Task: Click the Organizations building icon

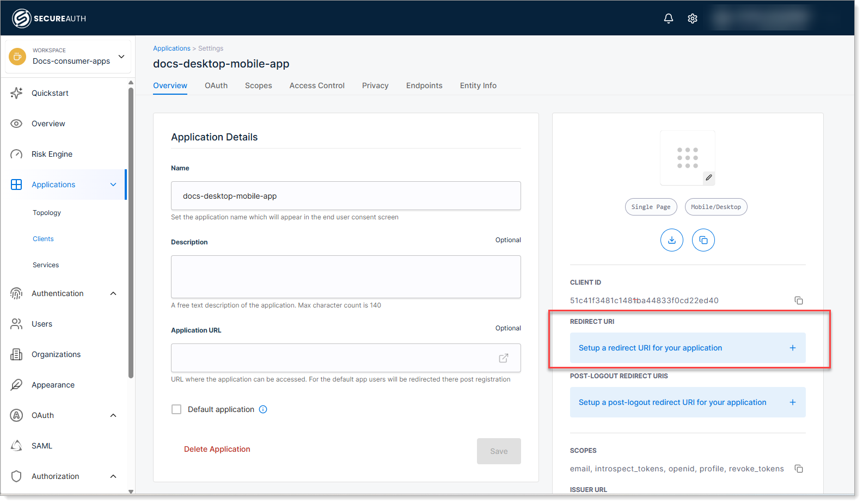Action: [16, 354]
